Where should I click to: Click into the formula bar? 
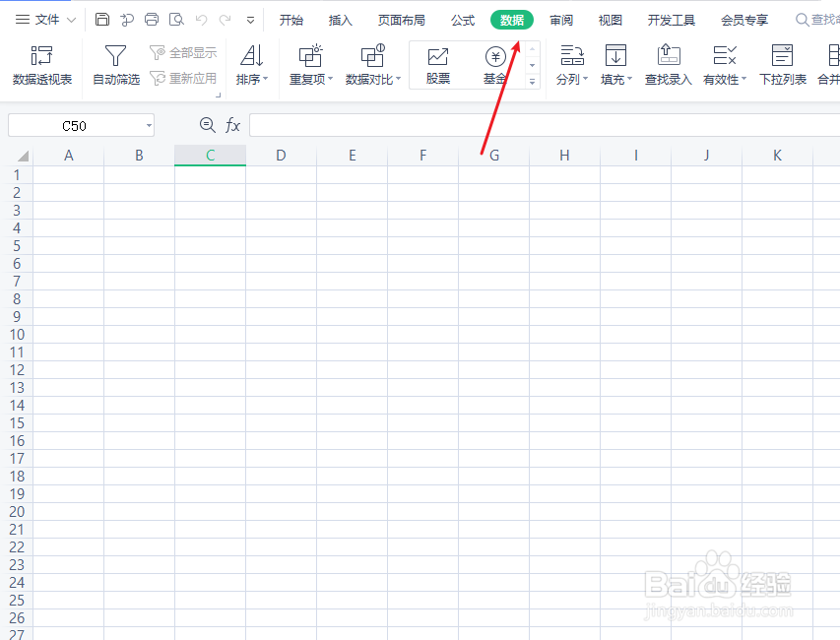coord(545,125)
